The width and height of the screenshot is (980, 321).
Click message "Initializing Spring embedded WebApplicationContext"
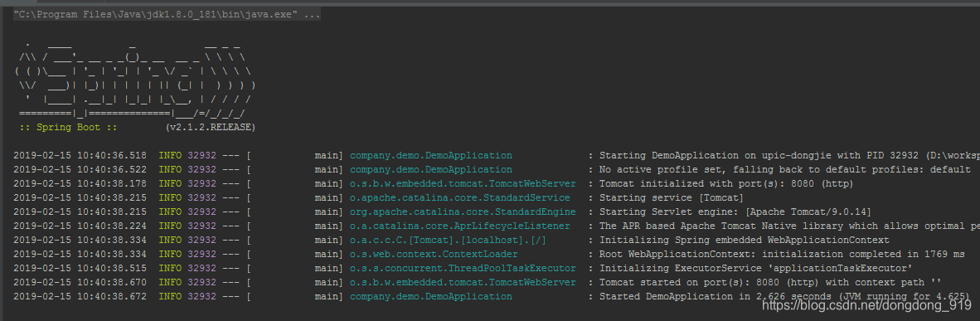pyautogui.click(x=744, y=240)
